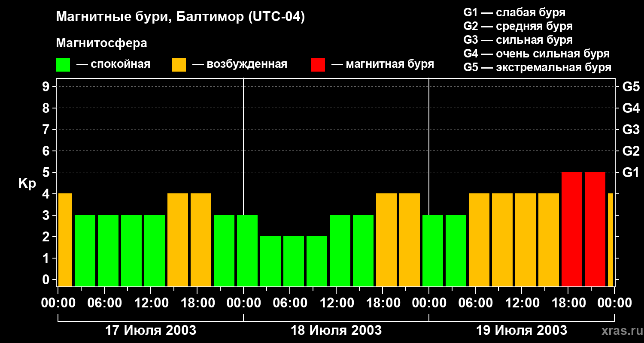The width and height of the screenshot is (644, 343).
Task: Click the 'Kp' axis title
Action: tap(27, 183)
